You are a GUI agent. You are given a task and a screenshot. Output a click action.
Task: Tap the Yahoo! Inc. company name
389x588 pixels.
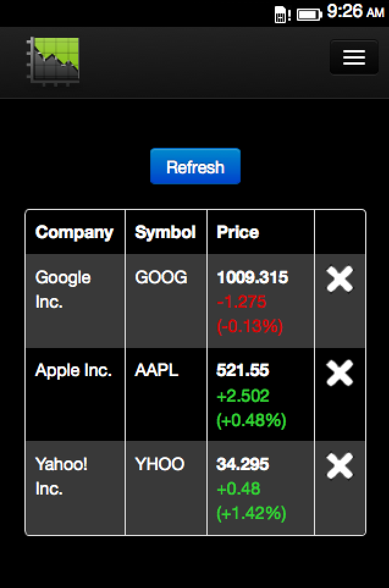coord(62,476)
